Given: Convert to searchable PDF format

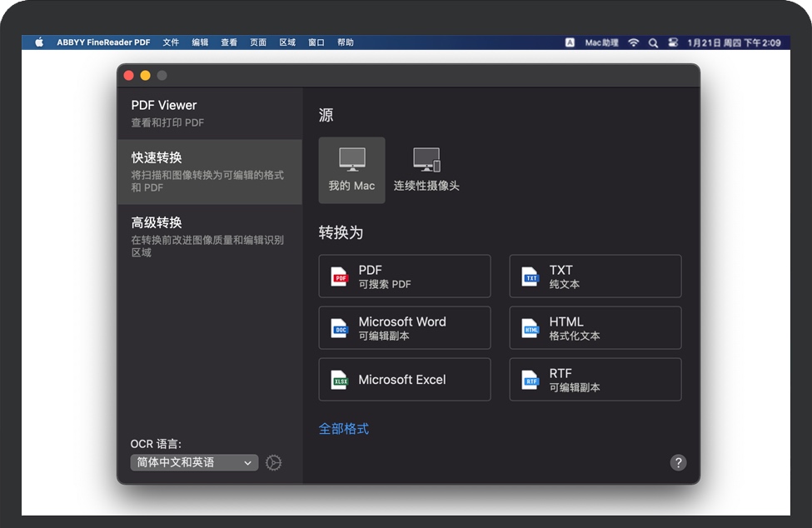Looking at the screenshot, I should click(x=405, y=276).
